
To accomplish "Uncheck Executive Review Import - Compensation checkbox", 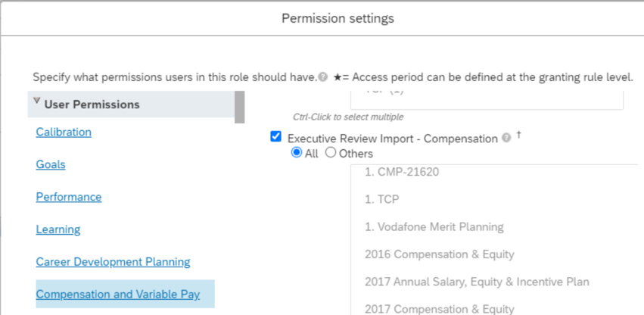I will click(x=276, y=137).
